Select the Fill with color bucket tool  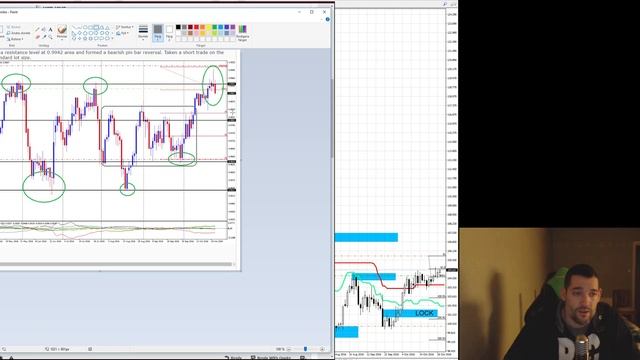coord(43,29)
